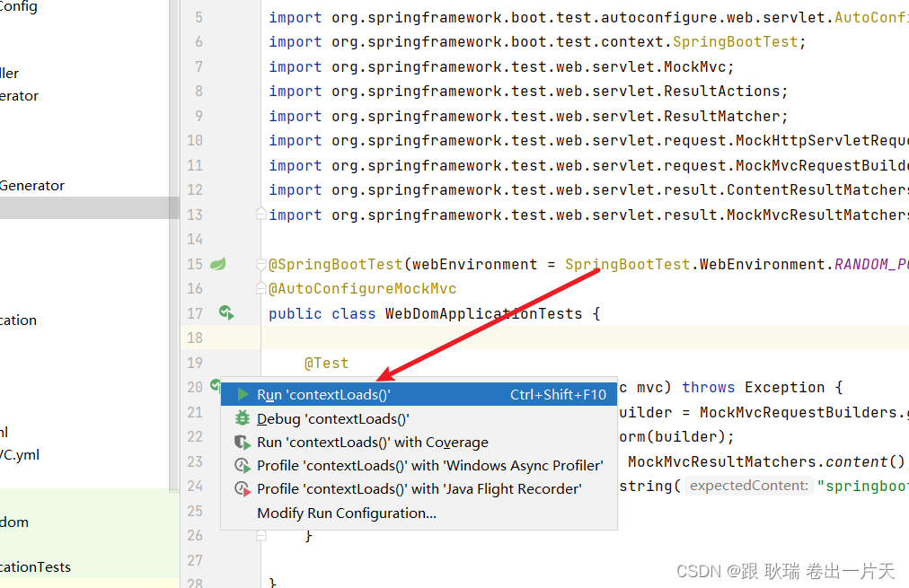Image resolution: width=909 pixels, height=588 pixels.
Task: Select 'Generator' item in project tree
Action: point(31,186)
